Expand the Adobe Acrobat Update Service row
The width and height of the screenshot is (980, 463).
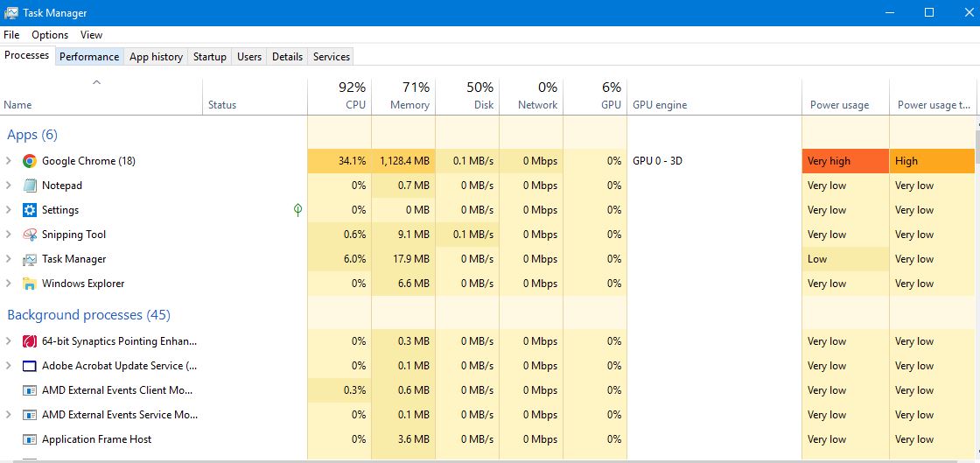coord(9,366)
